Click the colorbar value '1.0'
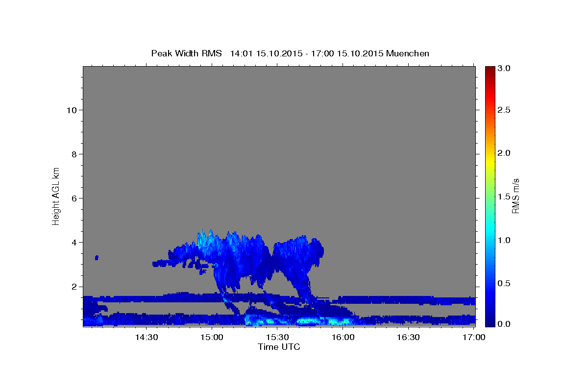The height and width of the screenshot is (392, 588). 505,240
